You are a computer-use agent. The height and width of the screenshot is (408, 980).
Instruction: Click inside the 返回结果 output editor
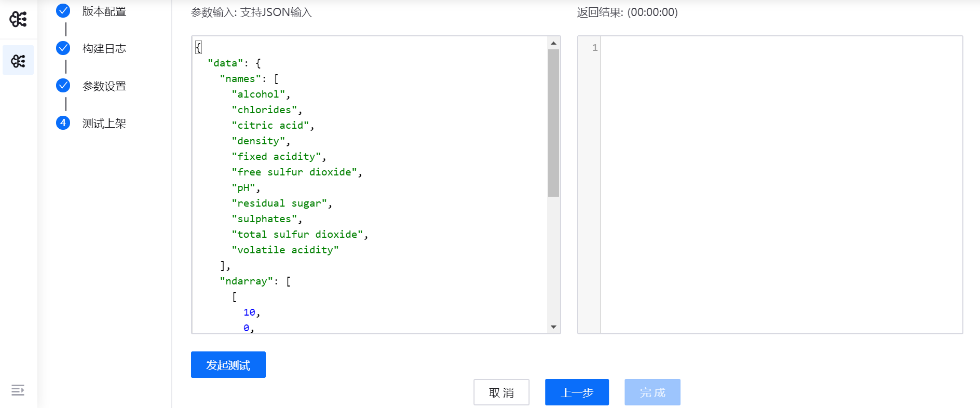(781, 185)
